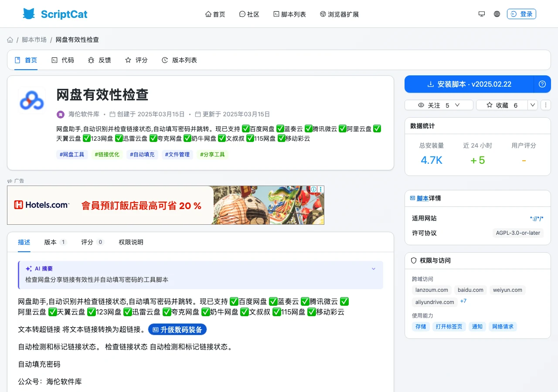Click the 收藏 star button

click(502, 105)
